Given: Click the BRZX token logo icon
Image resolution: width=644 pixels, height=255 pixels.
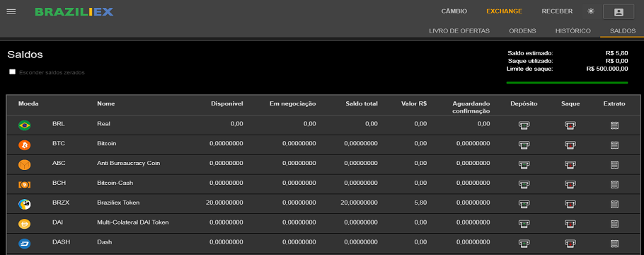Looking at the screenshot, I should [25, 205].
